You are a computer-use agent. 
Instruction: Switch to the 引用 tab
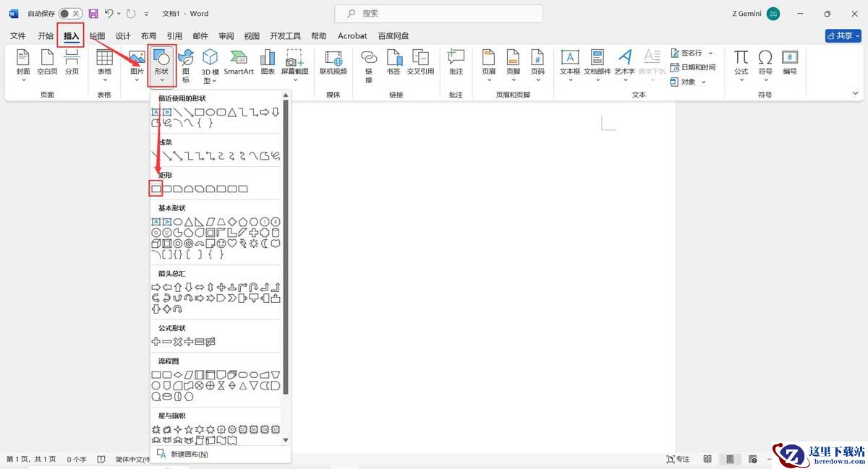[174, 35]
